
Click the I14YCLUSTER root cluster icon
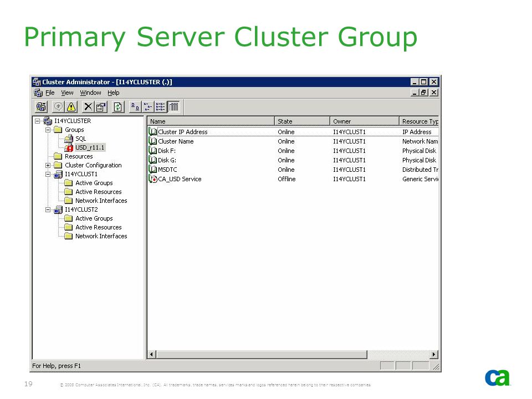48,121
